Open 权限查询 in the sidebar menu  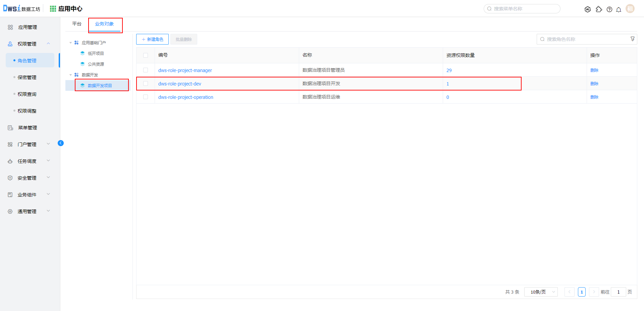27,94
